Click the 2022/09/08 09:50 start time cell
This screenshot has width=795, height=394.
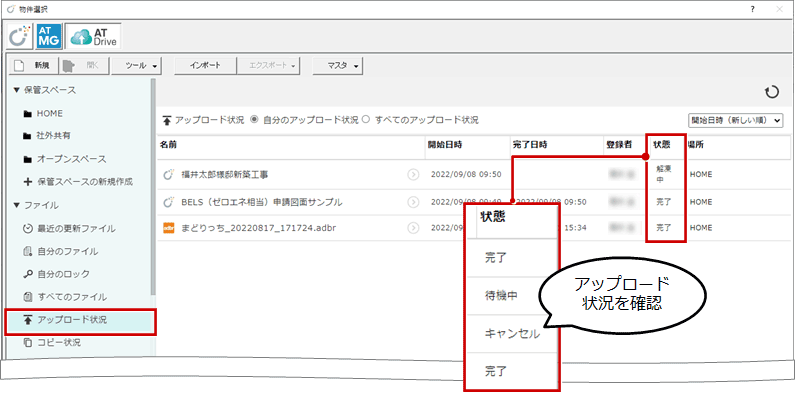click(466, 174)
